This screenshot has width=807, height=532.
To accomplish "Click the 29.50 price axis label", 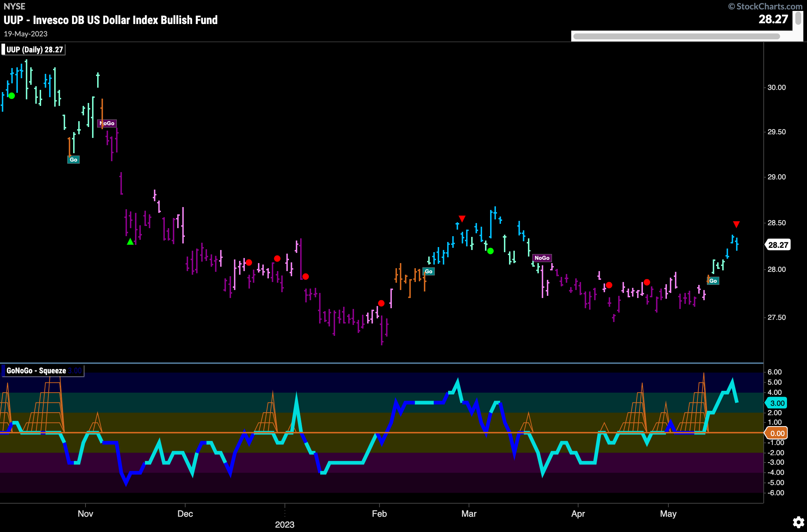I will [x=776, y=132].
